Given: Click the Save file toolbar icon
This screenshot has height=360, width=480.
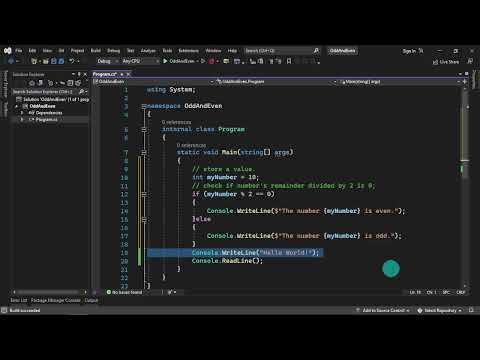Looking at the screenshot, I should coord(53,61).
